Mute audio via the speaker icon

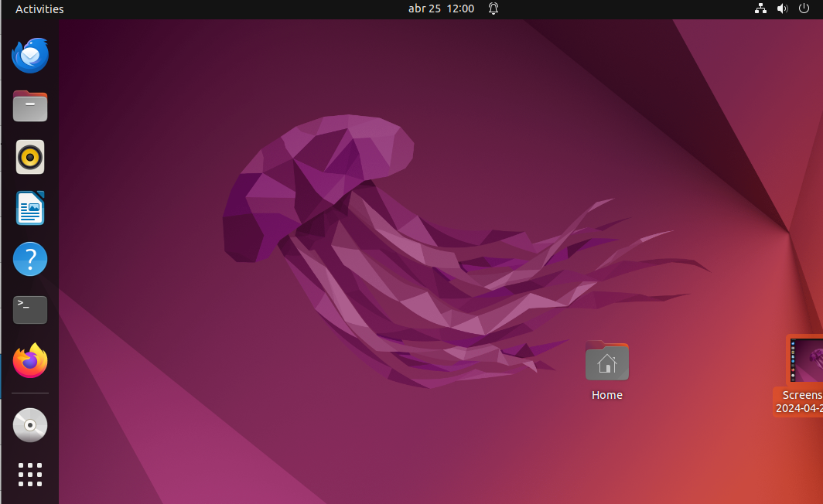click(782, 9)
